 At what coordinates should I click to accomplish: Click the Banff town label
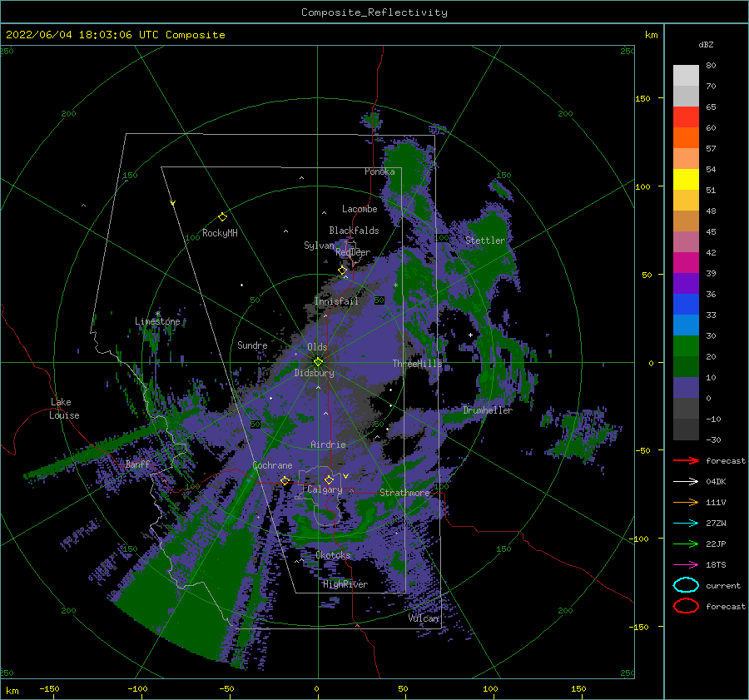137,464
